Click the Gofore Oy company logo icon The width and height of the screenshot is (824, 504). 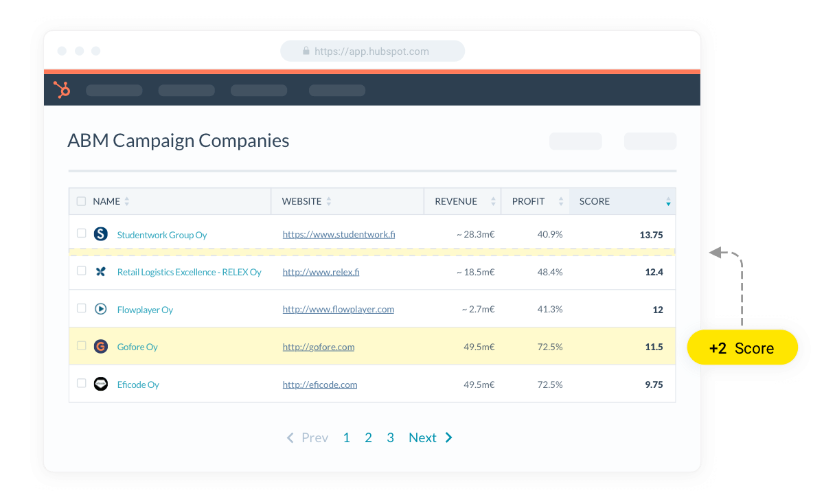101,347
